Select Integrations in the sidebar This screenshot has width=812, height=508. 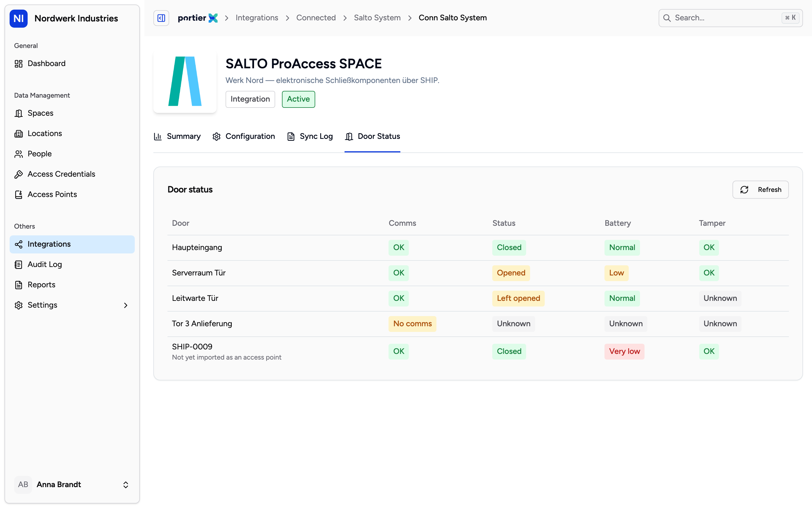(72, 244)
